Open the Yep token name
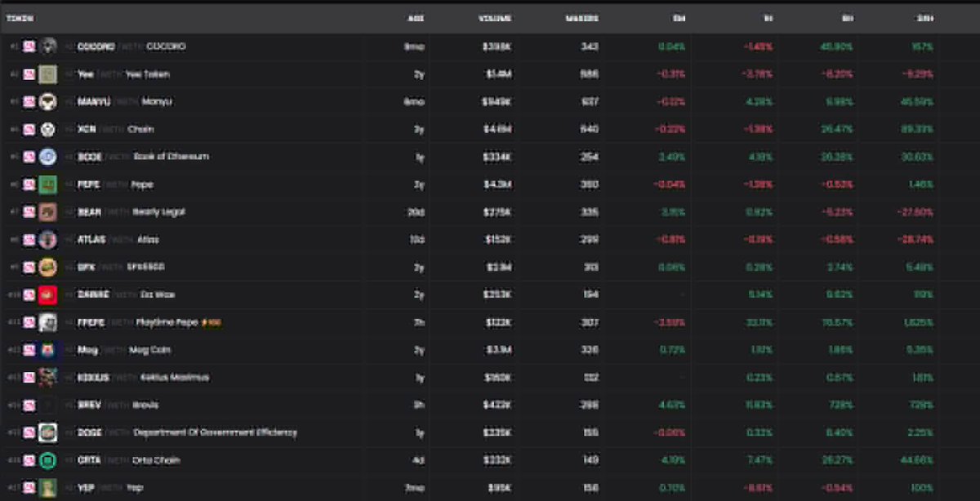980x501 pixels. pyautogui.click(x=133, y=488)
